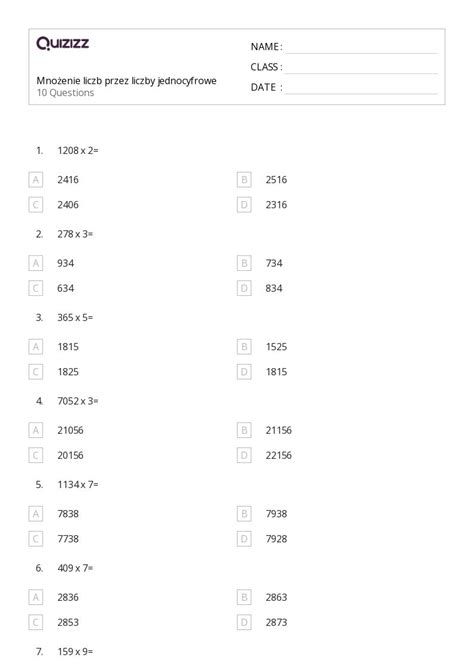
Task: Tick box D for answer 22156
Action: (x=244, y=455)
